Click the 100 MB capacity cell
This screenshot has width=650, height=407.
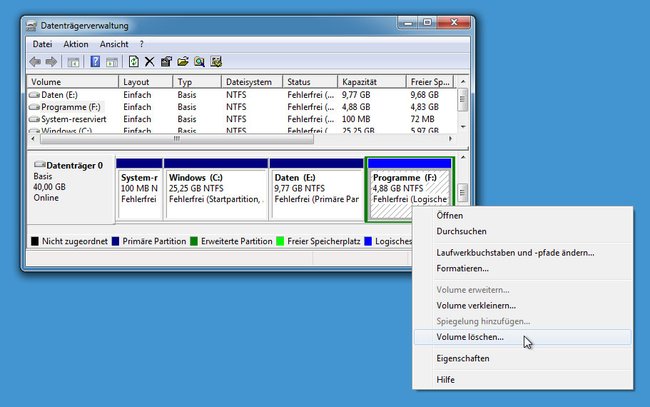(x=356, y=119)
